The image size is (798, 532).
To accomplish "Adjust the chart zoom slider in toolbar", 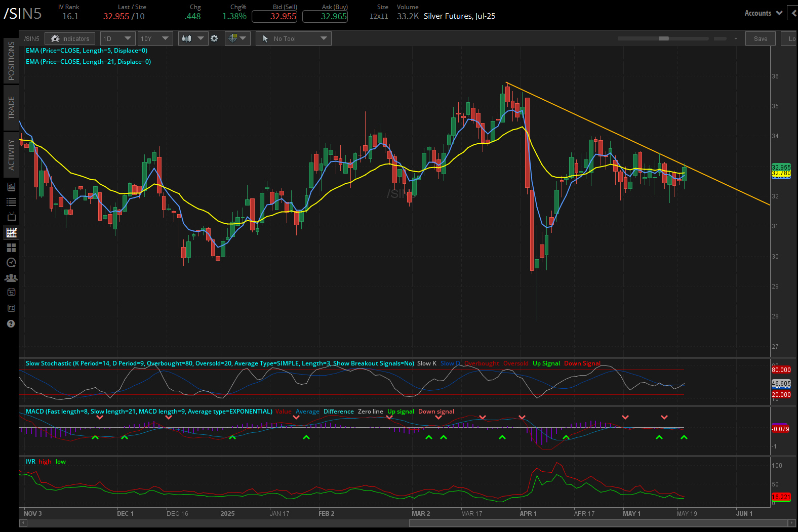I will [x=664, y=38].
